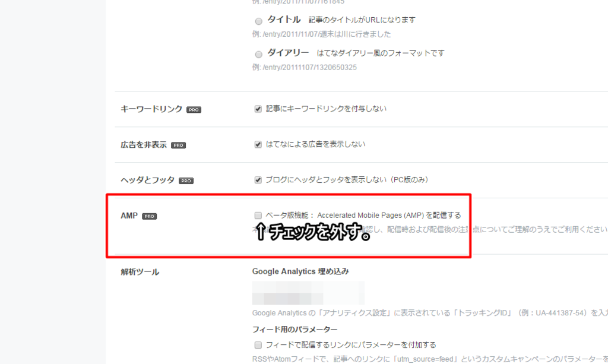Click the フィード用のパラメーター heading

pos(294,329)
